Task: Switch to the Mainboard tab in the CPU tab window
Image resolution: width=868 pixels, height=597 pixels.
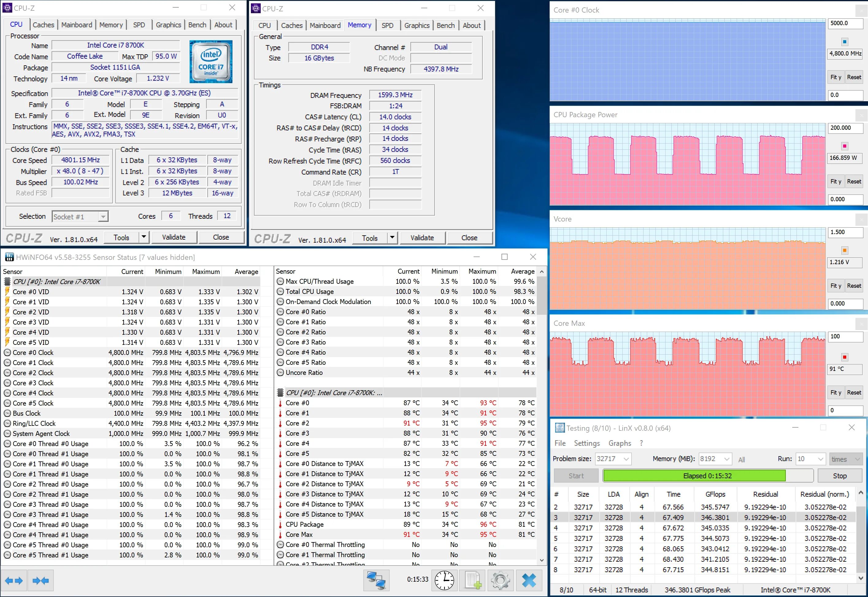Action: point(76,25)
